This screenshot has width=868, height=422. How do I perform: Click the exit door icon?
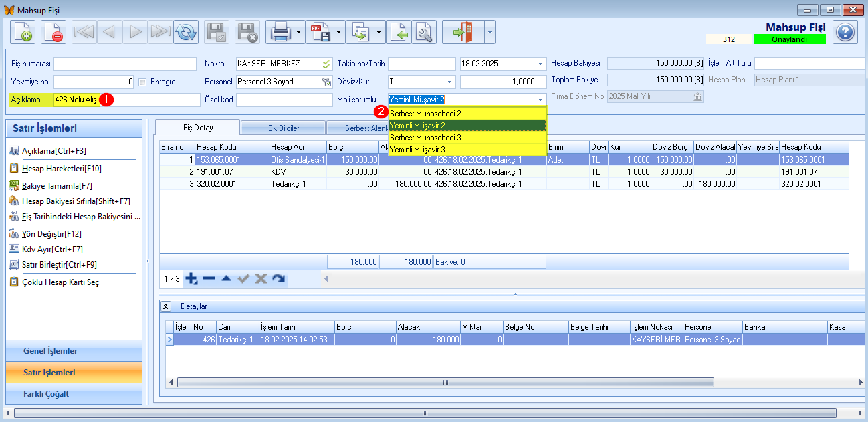click(x=463, y=32)
